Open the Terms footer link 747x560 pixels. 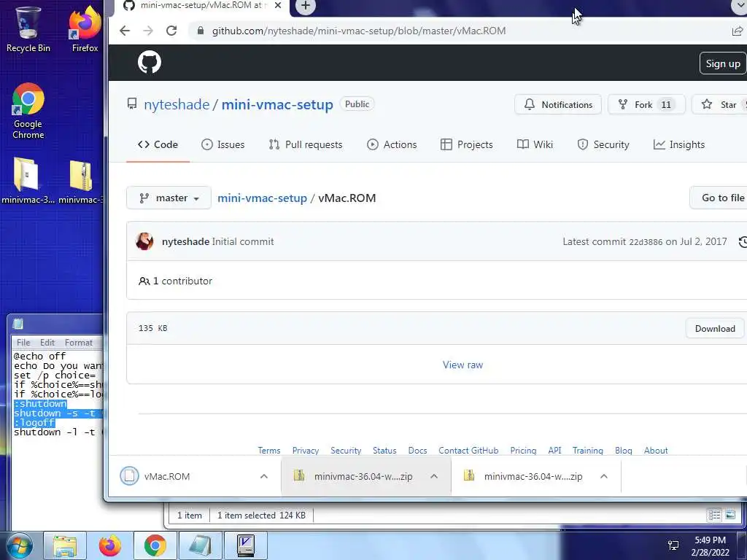coord(269,451)
